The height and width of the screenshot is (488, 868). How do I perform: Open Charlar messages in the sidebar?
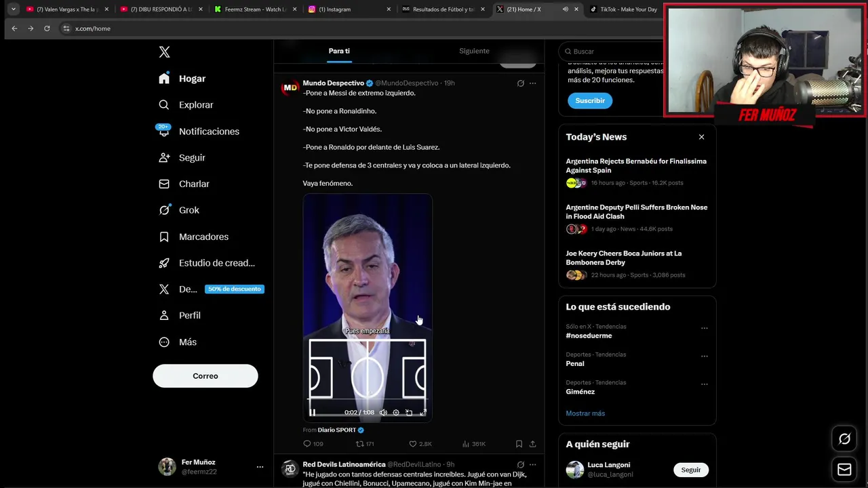(184, 184)
